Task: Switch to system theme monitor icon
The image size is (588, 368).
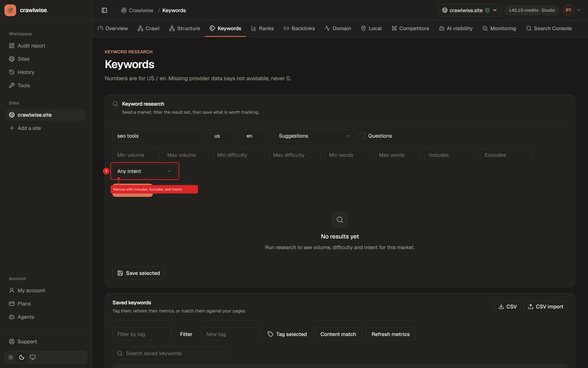Action: [x=33, y=357]
